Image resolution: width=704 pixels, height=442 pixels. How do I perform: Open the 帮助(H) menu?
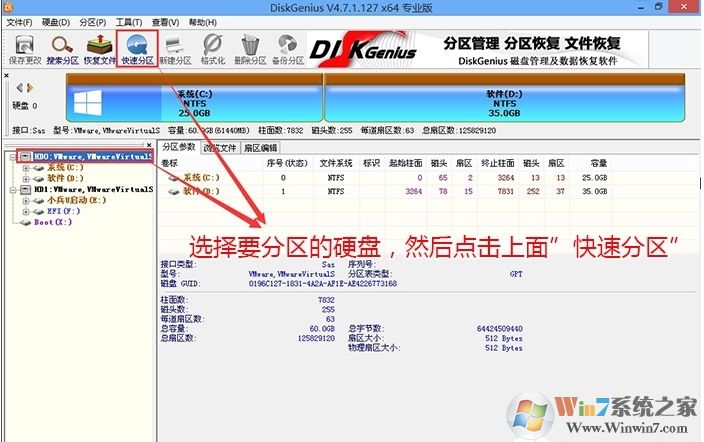(x=202, y=22)
